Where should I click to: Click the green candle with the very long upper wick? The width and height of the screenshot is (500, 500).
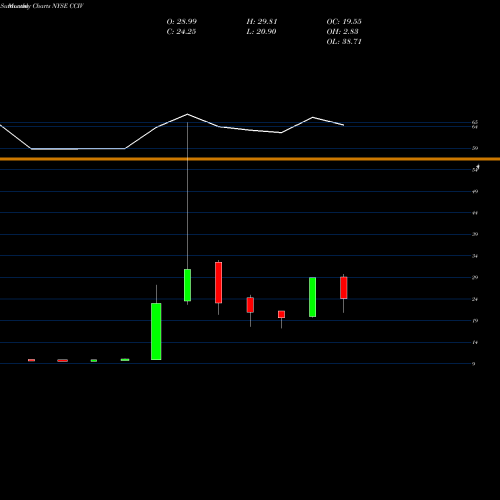tap(187, 285)
